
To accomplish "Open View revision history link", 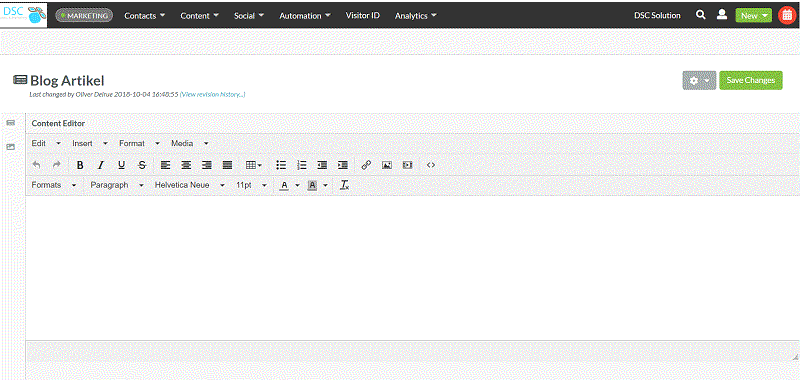I will click(213, 94).
